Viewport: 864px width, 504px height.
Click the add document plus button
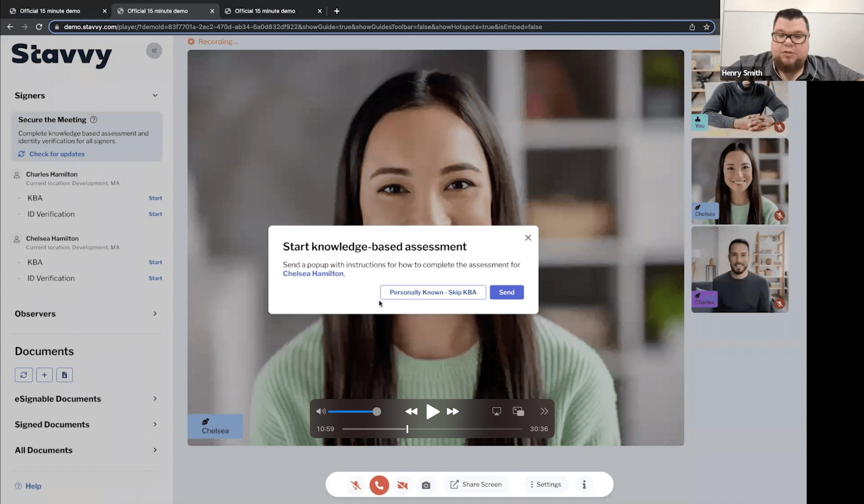click(44, 375)
